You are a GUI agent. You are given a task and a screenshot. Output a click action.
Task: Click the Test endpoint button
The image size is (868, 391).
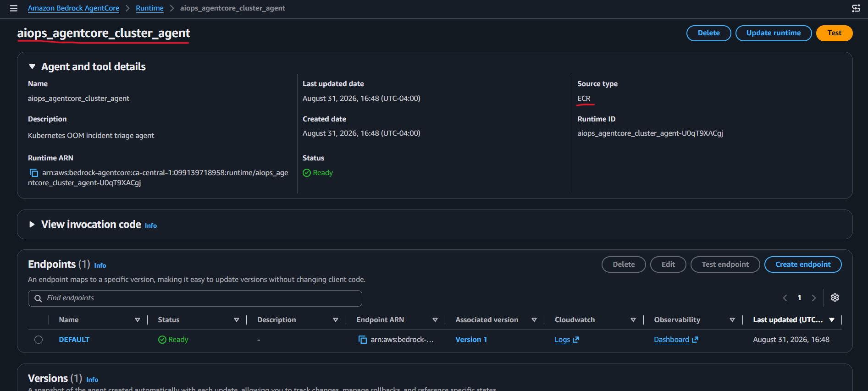coord(725,264)
